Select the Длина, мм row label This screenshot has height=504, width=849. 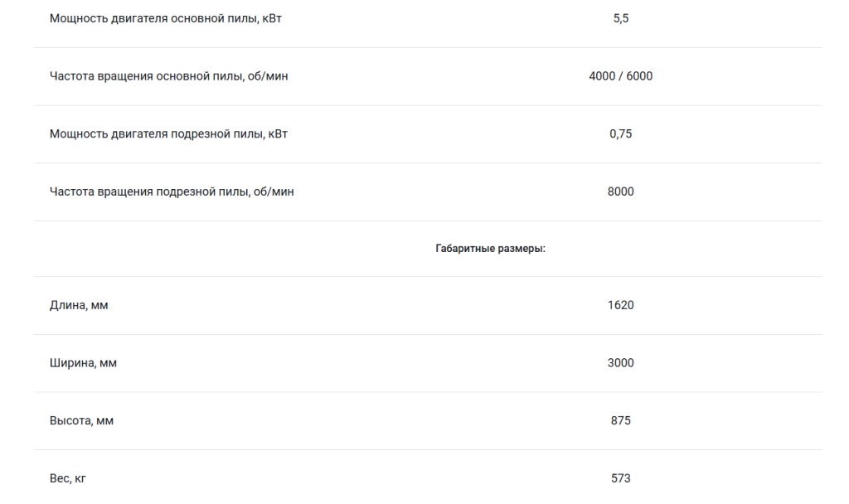tap(79, 305)
